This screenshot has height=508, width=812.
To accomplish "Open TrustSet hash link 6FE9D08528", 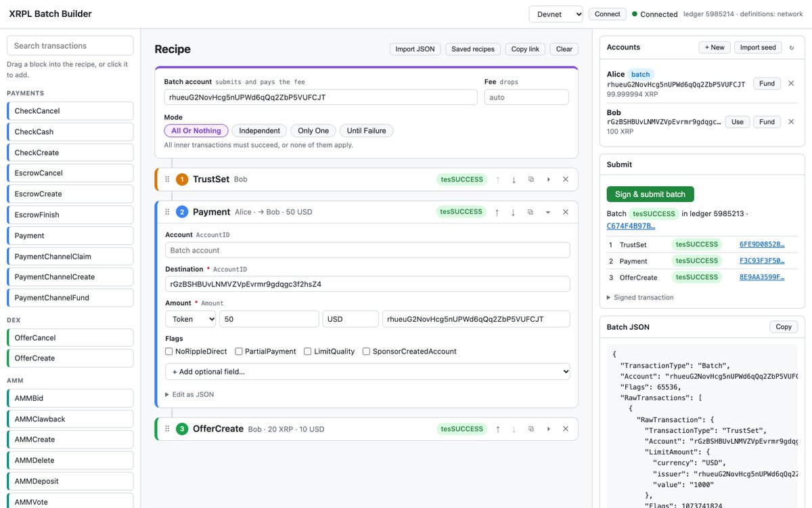I will [x=762, y=245].
